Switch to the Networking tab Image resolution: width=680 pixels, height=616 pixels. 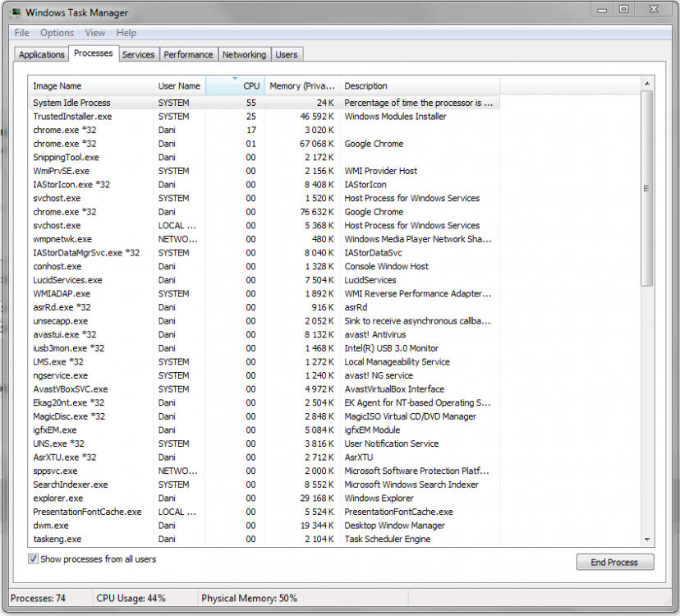click(x=244, y=55)
